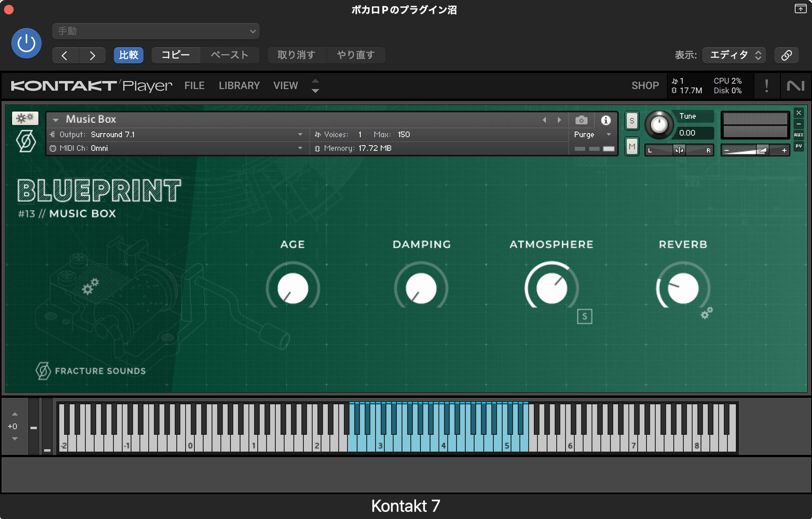Go to next preset arrow
Screen dimensions: 812x519
92,55
